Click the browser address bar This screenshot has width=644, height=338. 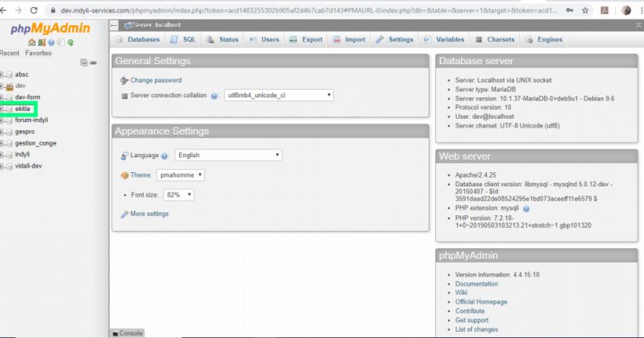click(x=308, y=10)
